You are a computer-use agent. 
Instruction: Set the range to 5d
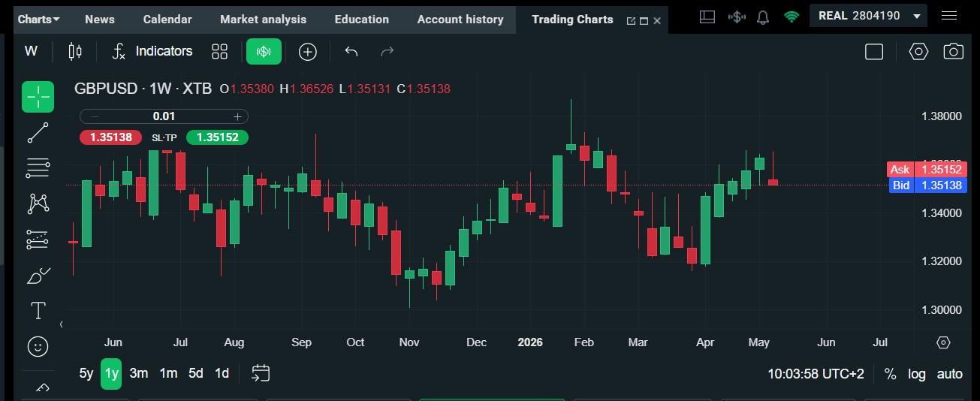click(x=195, y=373)
